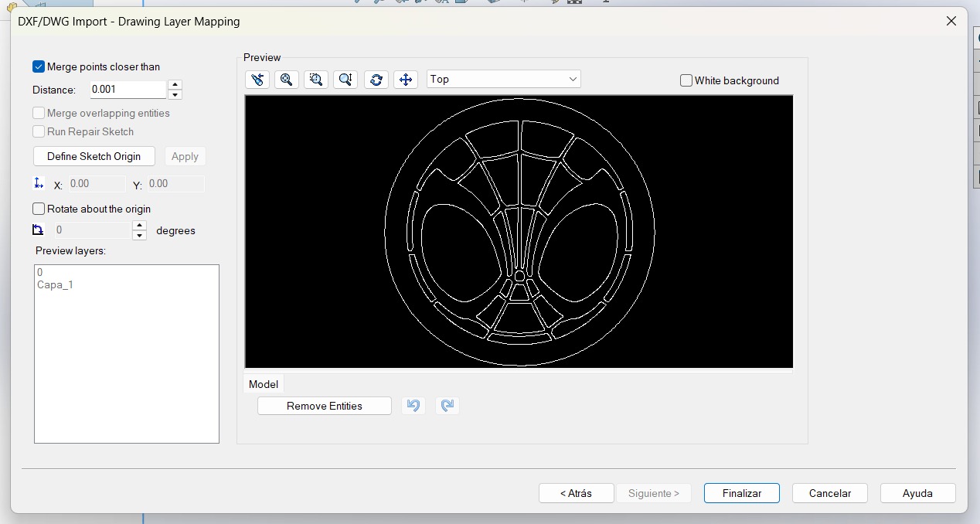Activate the zoom to area tool

[x=316, y=79]
